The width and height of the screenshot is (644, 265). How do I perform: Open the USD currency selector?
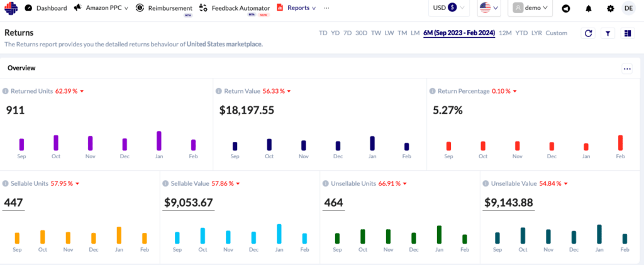(x=449, y=8)
